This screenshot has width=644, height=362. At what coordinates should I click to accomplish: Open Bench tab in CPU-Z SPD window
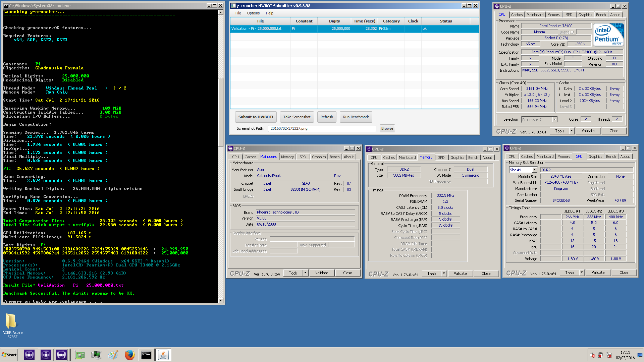[611, 157]
